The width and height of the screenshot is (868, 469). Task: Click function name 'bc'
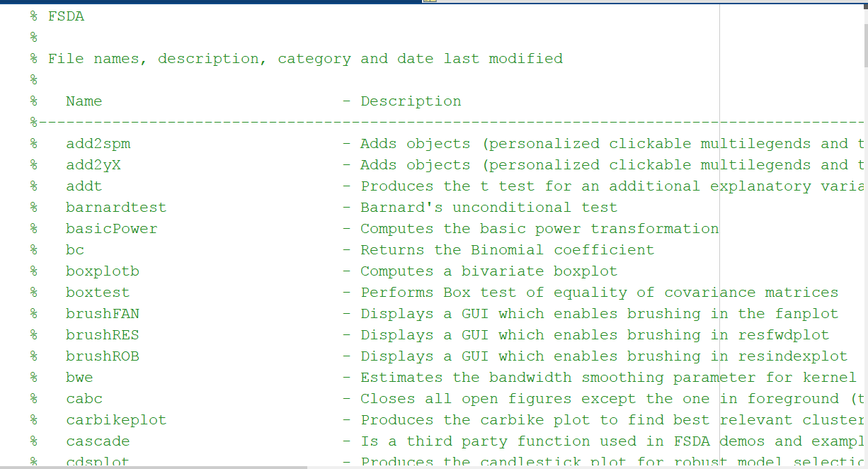[75, 250]
